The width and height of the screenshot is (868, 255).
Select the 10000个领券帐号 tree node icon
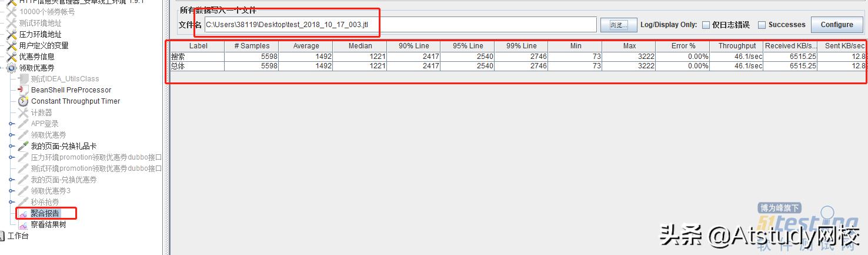coord(11,12)
